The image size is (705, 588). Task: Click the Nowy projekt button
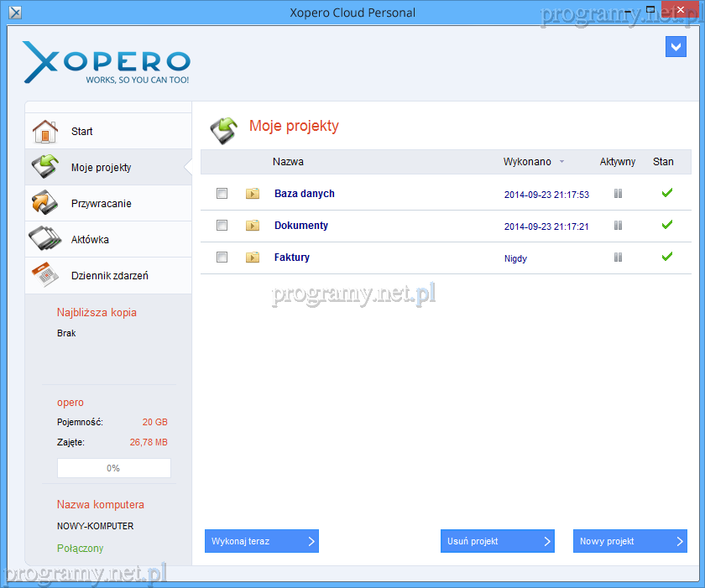(x=629, y=541)
